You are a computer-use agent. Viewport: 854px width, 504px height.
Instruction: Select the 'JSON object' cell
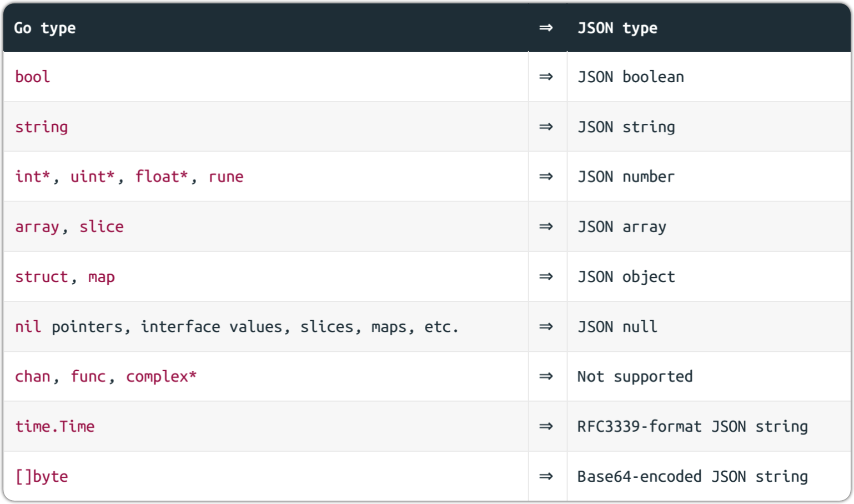[709, 276]
